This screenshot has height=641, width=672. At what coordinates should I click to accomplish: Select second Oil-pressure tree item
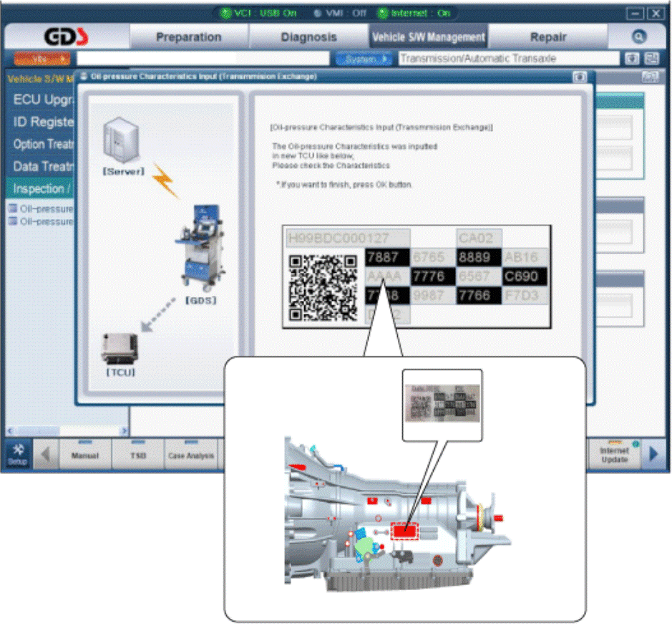pyautogui.click(x=41, y=222)
